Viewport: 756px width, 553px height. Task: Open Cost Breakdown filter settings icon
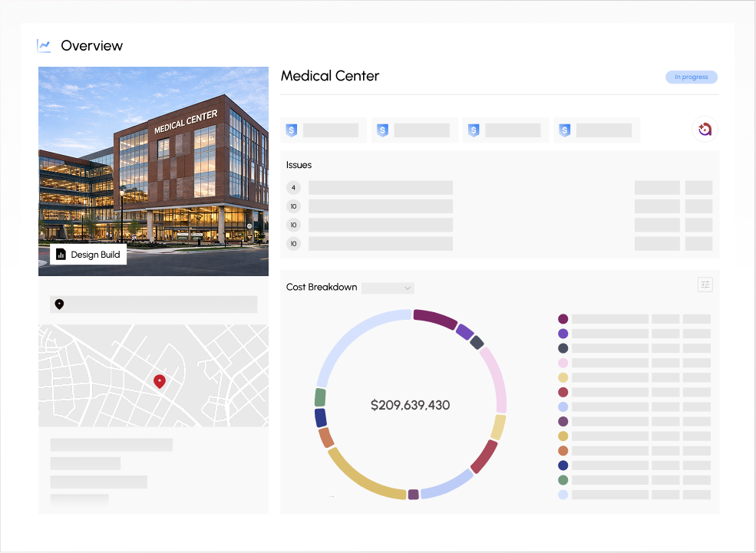(705, 285)
